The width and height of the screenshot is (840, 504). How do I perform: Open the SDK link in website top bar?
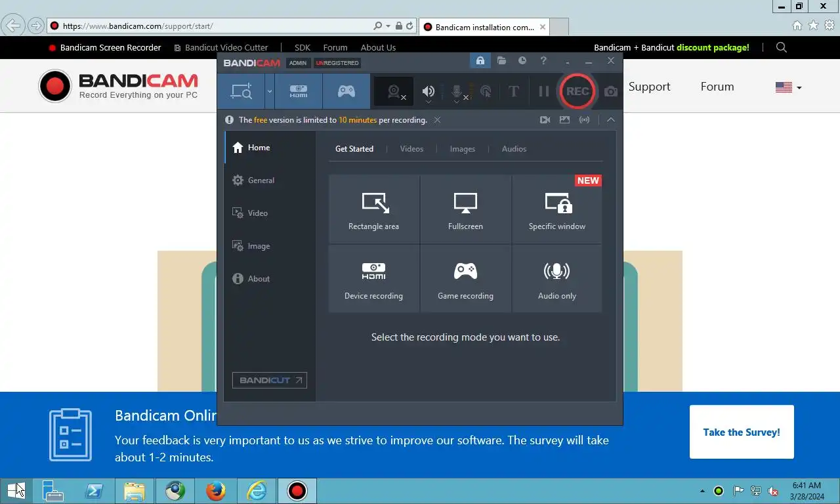pos(303,47)
